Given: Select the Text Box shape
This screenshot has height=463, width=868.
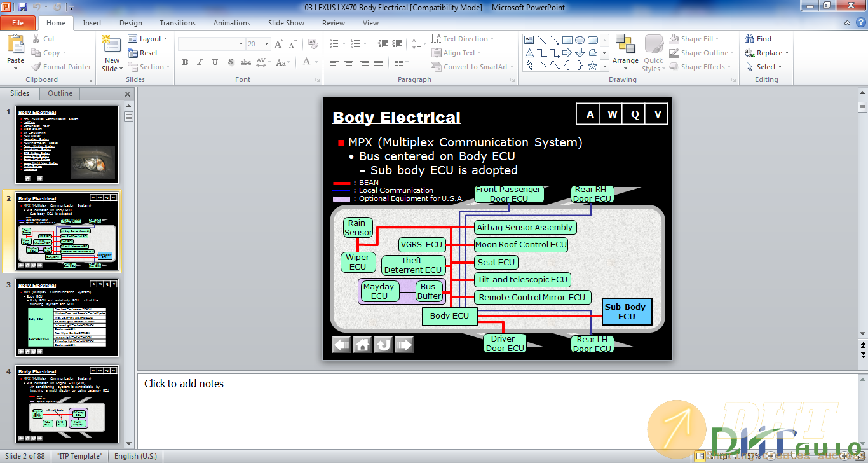Looking at the screenshot, I should click(x=529, y=39).
